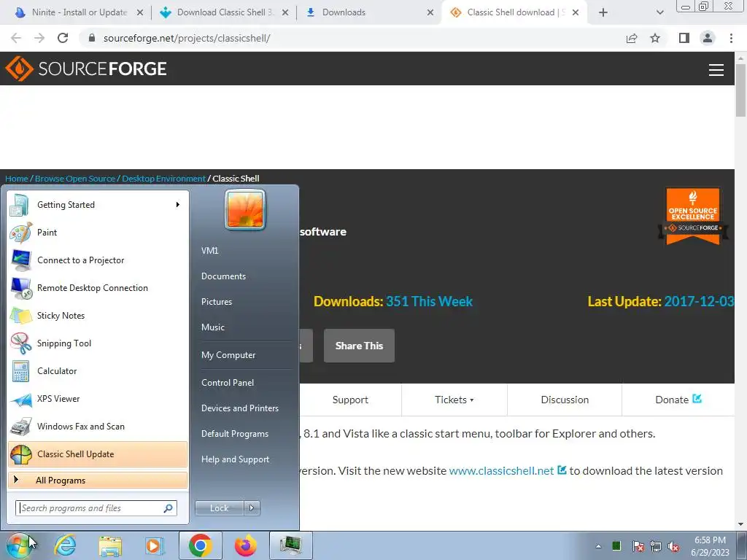Click the network tray icon

[656, 546]
